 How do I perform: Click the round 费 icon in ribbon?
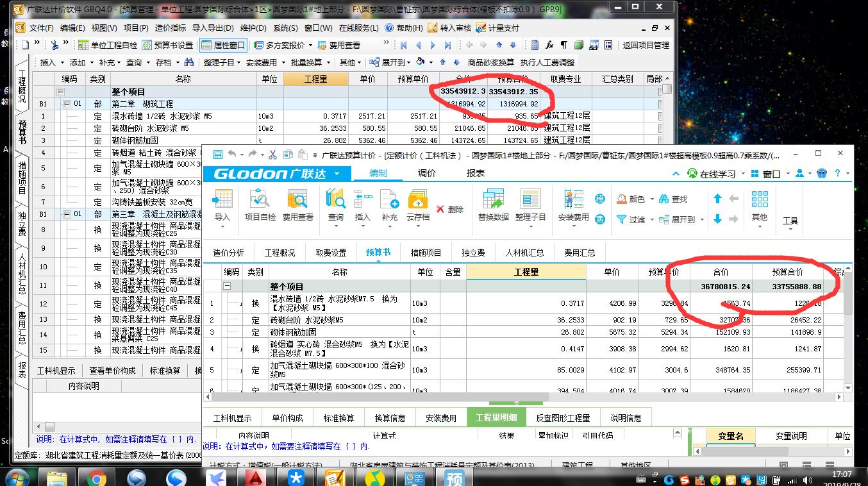[600, 219]
